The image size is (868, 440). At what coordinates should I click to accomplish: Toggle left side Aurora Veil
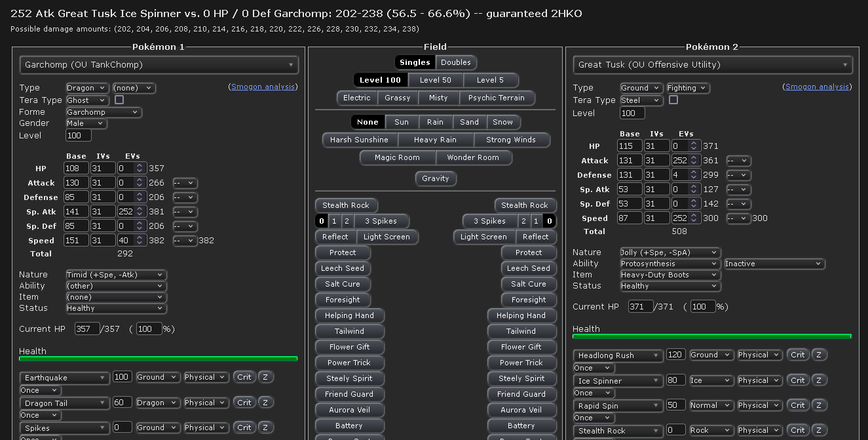pos(349,410)
